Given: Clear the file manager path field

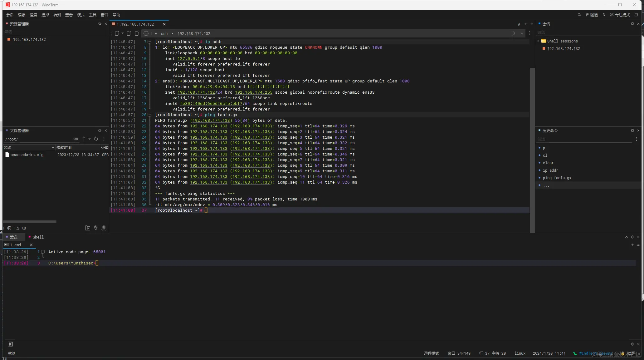Looking at the screenshot, I should [76, 139].
